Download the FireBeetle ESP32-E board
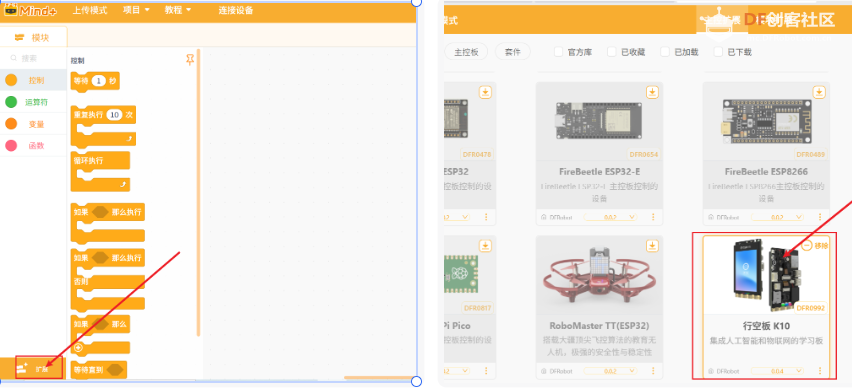This screenshot has width=852, height=388. (653, 92)
